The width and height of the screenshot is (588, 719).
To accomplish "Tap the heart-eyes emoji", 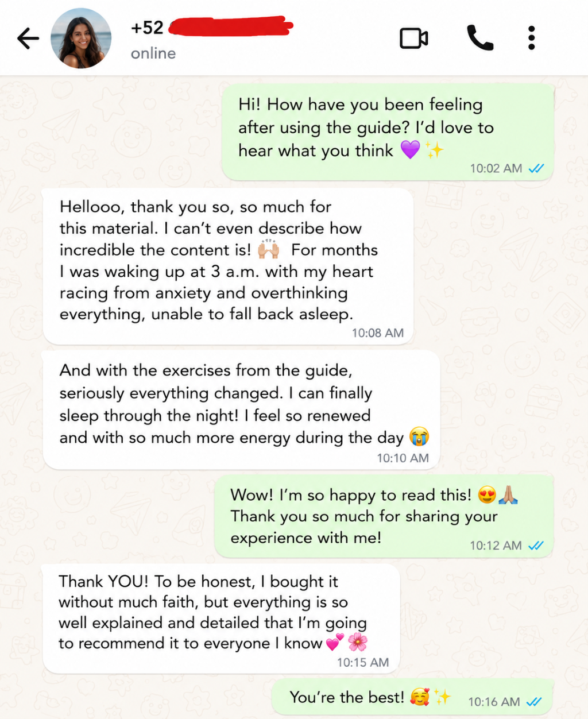I will (487, 494).
